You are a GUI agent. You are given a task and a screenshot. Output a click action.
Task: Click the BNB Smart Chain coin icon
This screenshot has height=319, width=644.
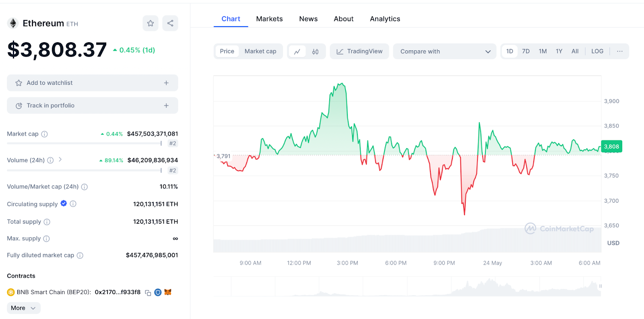[11, 292]
